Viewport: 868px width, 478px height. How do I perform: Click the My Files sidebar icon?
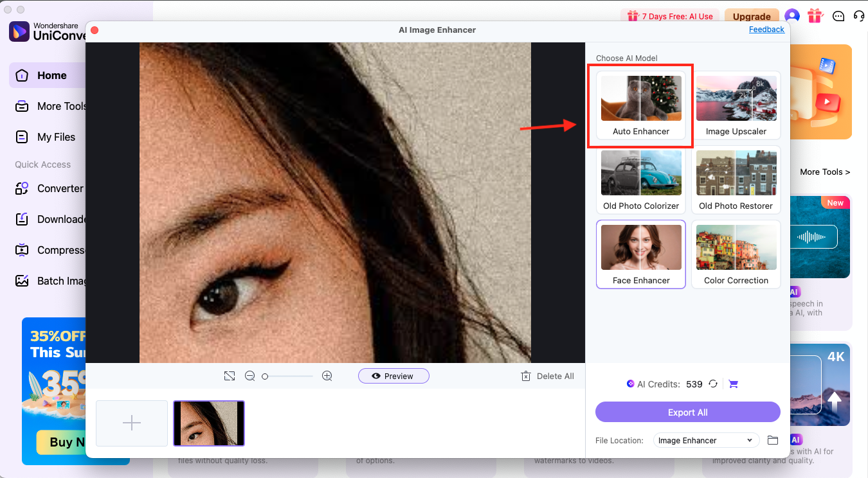[22, 137]
